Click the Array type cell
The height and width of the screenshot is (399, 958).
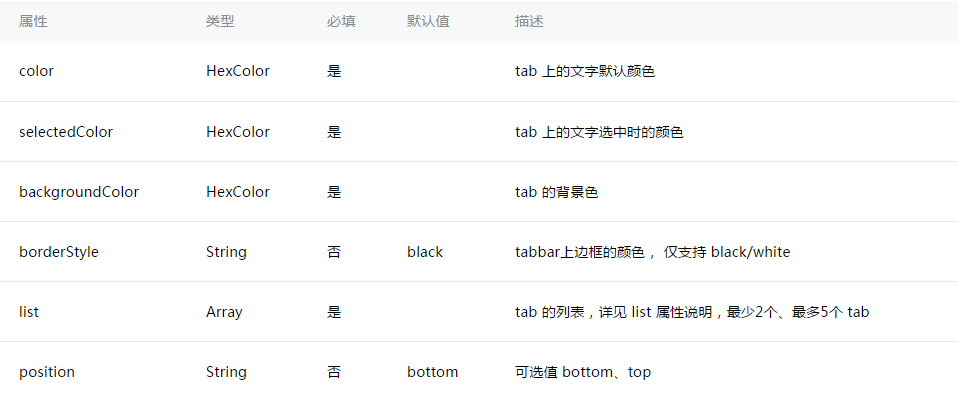pos(224,312)
